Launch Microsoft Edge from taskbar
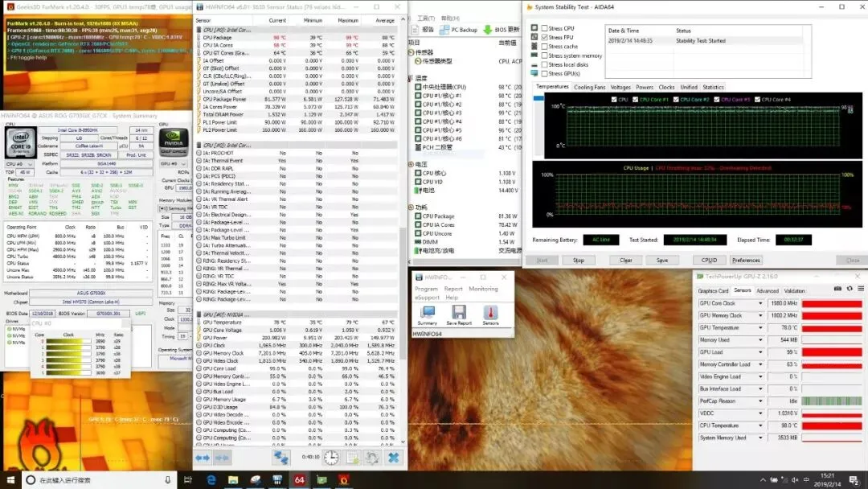Screen dimensions: 868x489 211,479
